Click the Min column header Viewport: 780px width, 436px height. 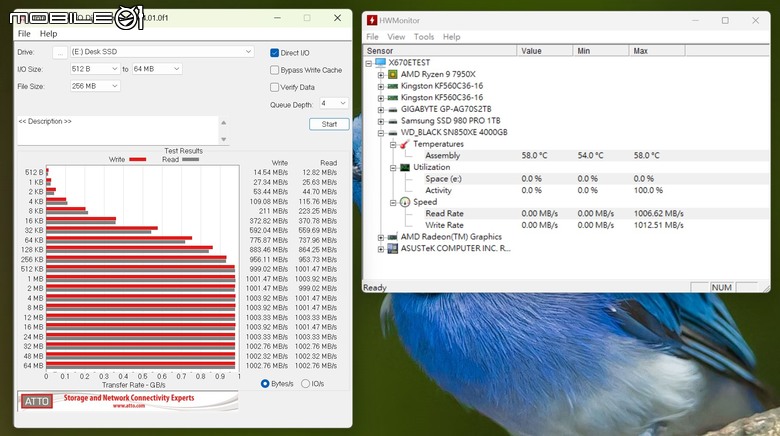click(601, 51)
